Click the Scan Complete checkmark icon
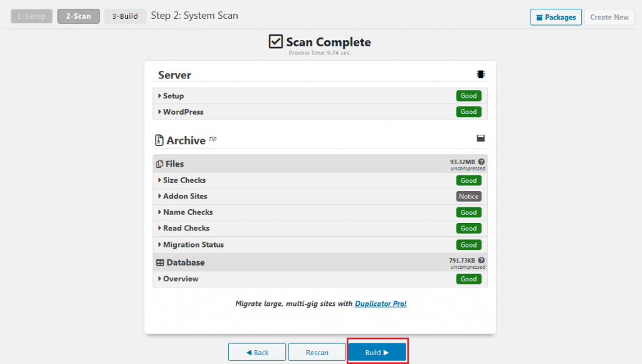The image size is (642, 364). coord(276,41)
